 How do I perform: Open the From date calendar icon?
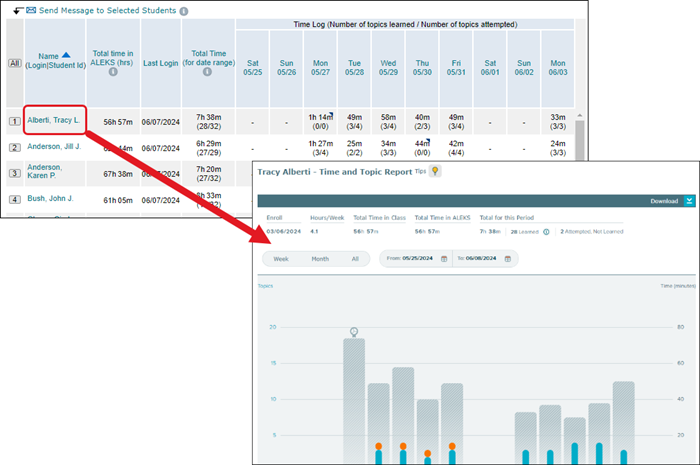444,259
